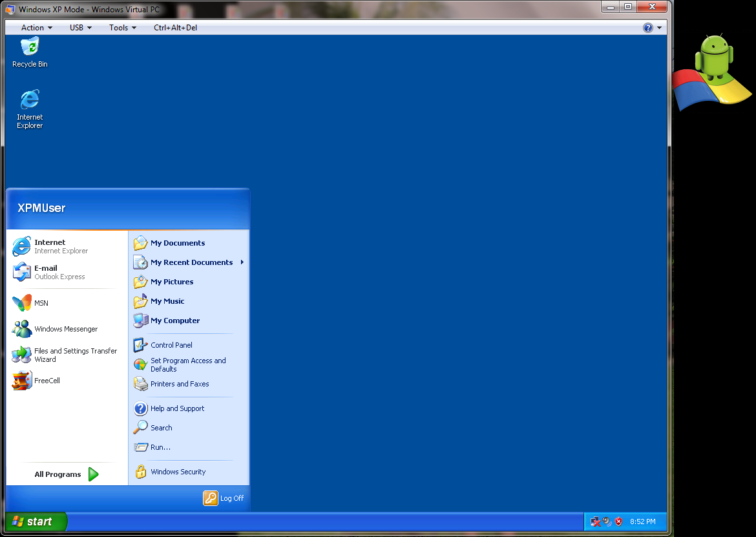Open My Computer

pos(189,320)
